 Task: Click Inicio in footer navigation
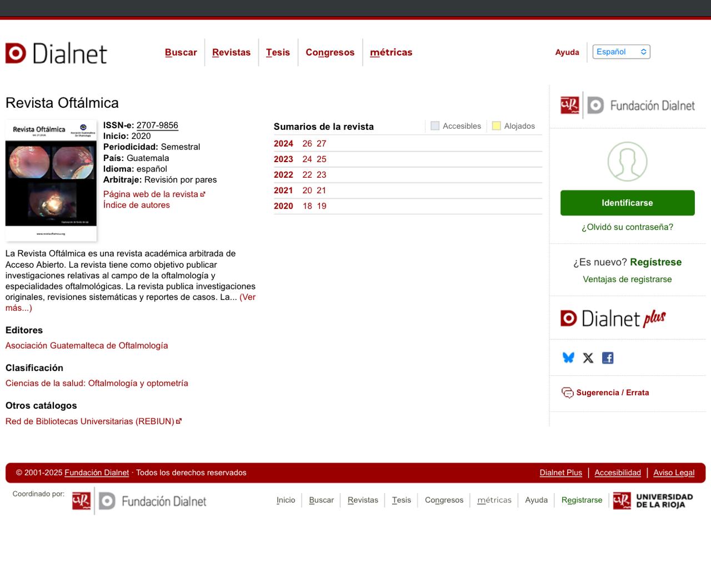click(286, 500)
